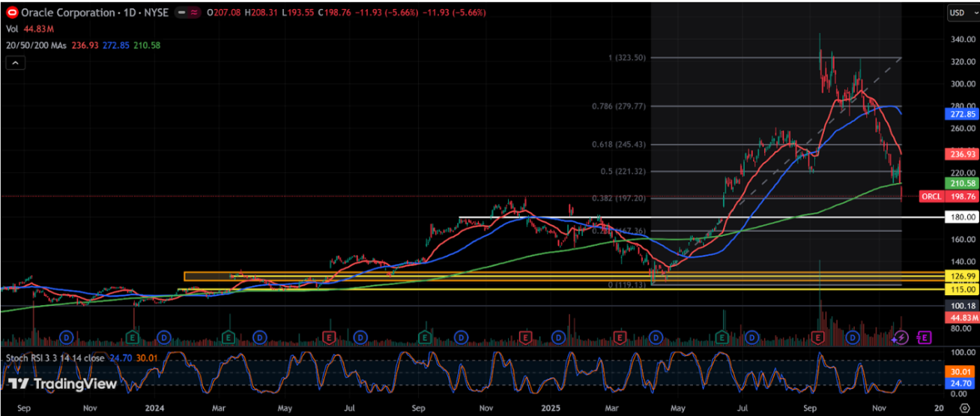Click the Vol volume indicator label
The width and height of the screenshot is (980, 416).
coord(12,29)
